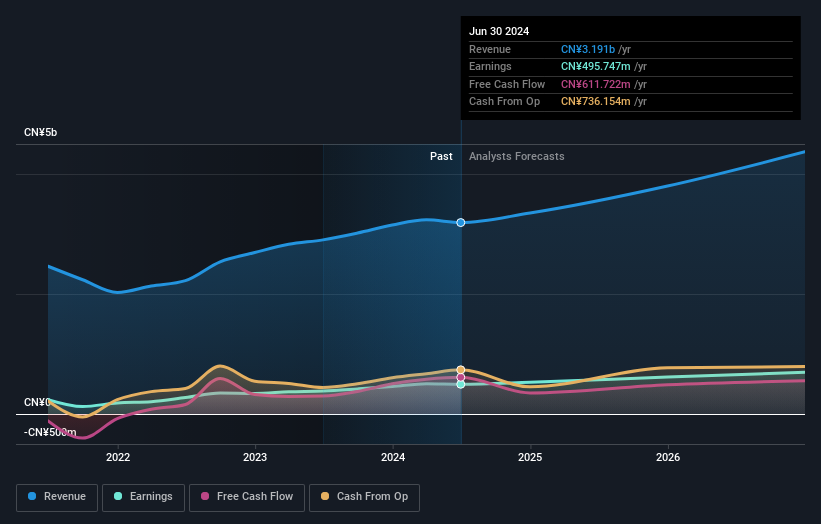This screenshot has height=524, width=821.
Task: Click the Cash From Op row label in tooltip
Action: (504, 102)
